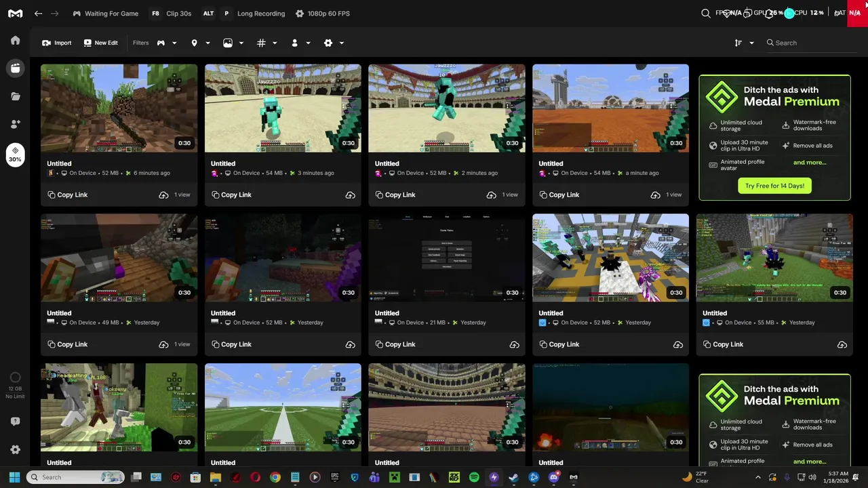
Task: Upload the 2 minutes ago clip to cloud
Action: point(491,195)
